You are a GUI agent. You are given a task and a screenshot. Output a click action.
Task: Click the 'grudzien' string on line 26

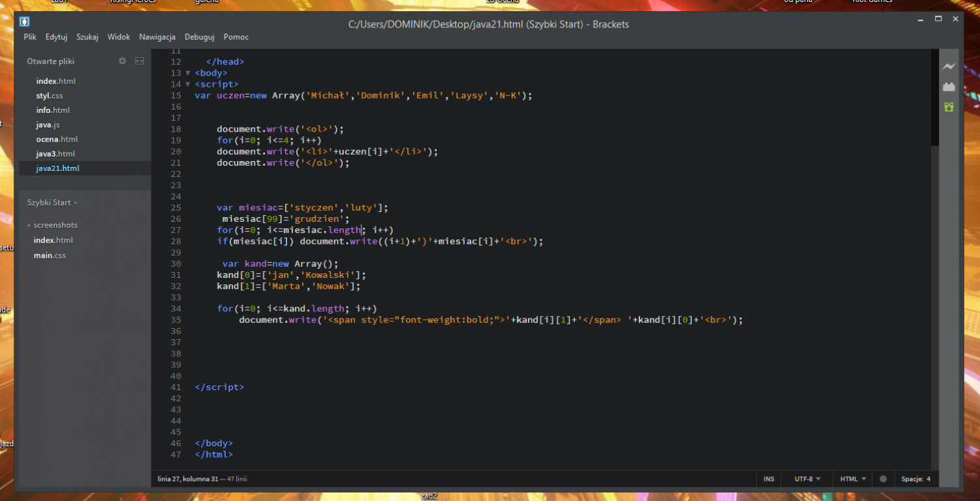click(318, 219)
